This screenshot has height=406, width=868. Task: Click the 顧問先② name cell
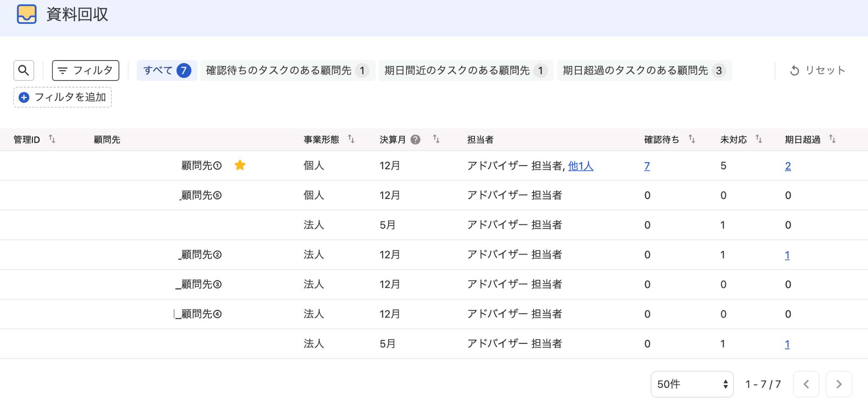coord(200,254)
